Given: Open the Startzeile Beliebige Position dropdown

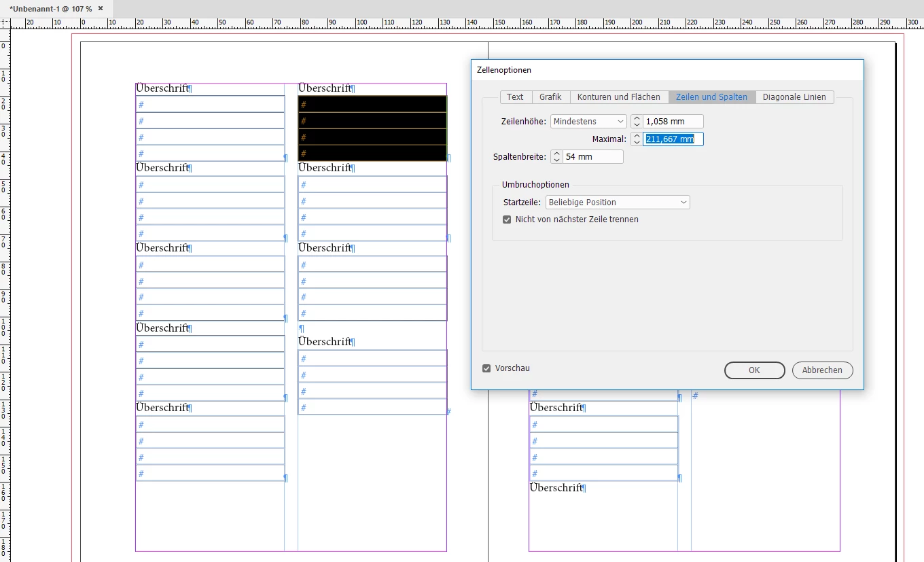Looking at the screenshot, I should 618,203.
